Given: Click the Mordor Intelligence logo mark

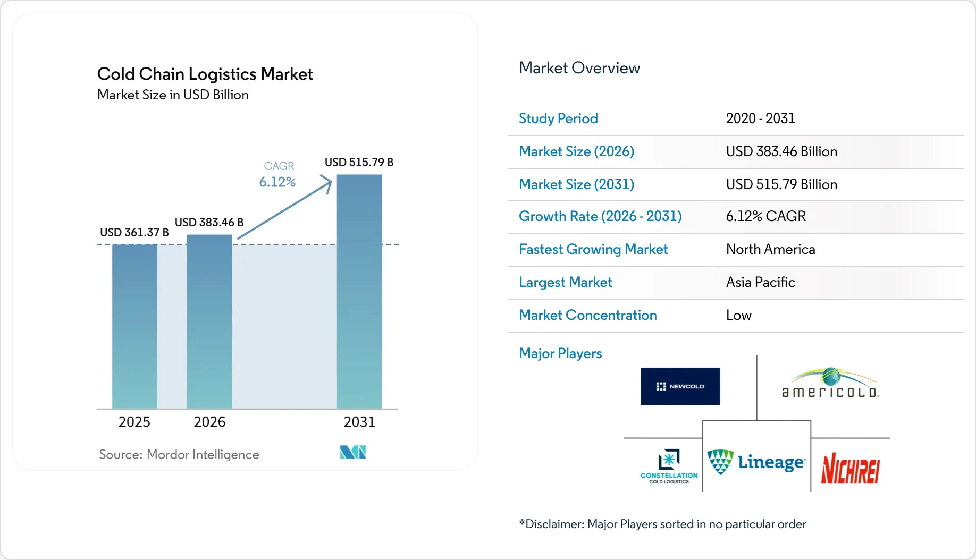Looking at the screenshot, I should click(353, 452).
